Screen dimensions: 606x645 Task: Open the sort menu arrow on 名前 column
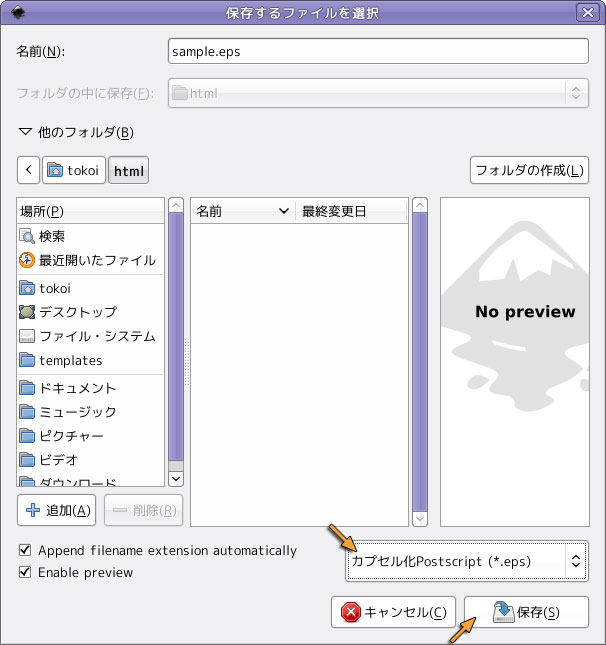tap(283, 211)
